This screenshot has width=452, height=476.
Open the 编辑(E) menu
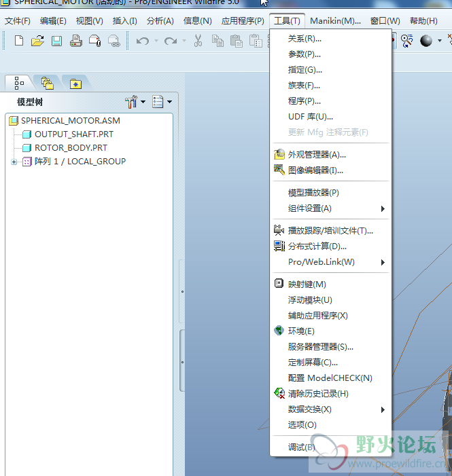tap(53, 21)
